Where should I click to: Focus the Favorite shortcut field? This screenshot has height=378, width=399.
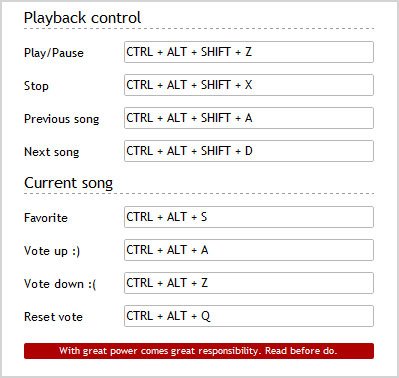point(249,217)
